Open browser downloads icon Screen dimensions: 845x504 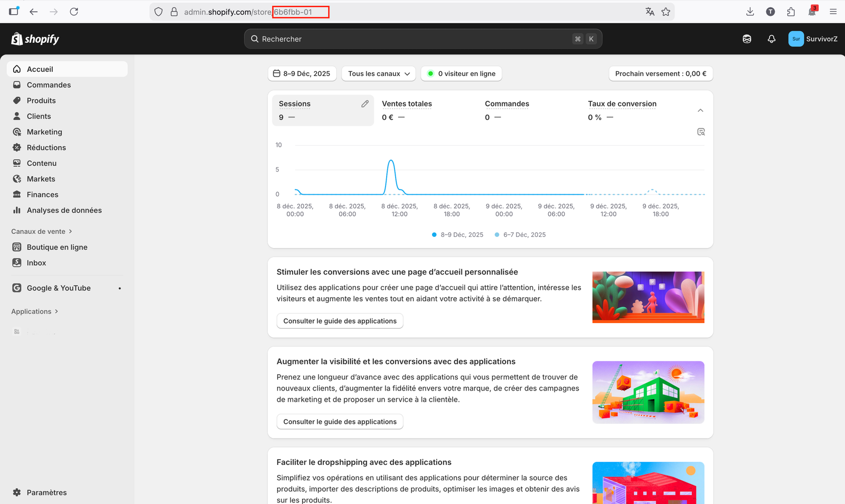(x=750, y=12)
